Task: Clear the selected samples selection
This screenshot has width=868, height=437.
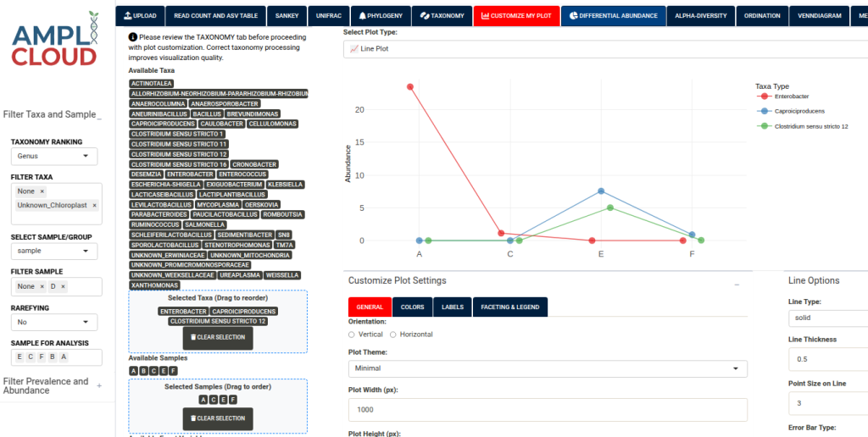Action: (218, 418)
